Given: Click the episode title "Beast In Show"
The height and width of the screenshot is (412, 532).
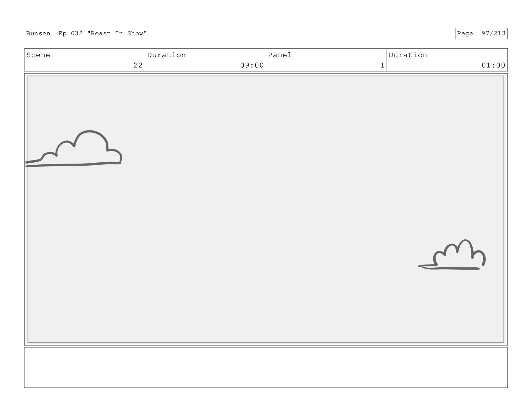Looking at the screenshot, I should (x=117, y=34).
